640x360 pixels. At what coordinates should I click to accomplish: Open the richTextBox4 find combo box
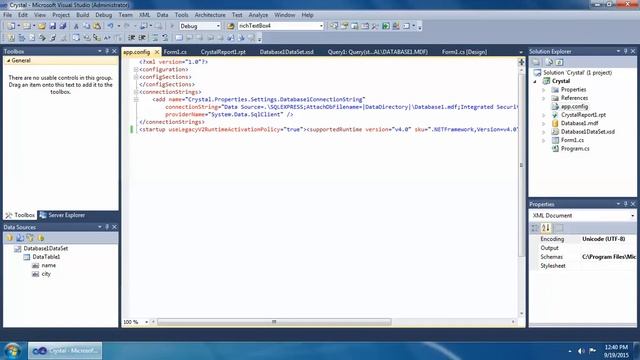(321, 26)
